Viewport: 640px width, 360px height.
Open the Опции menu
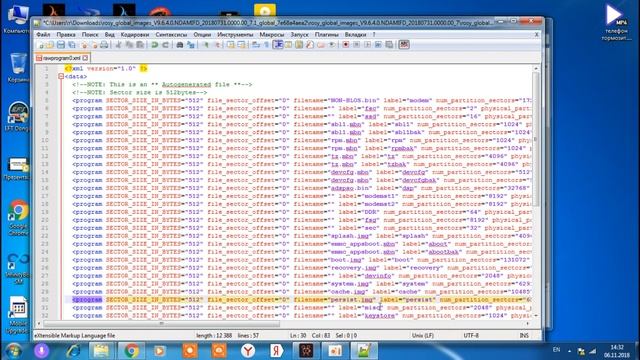tap(202, 35)
